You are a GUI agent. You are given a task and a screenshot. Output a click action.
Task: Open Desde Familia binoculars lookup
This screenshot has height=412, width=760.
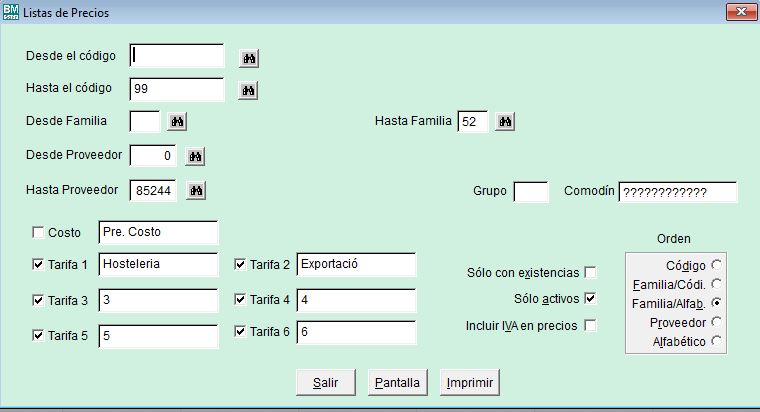point(177,122)
